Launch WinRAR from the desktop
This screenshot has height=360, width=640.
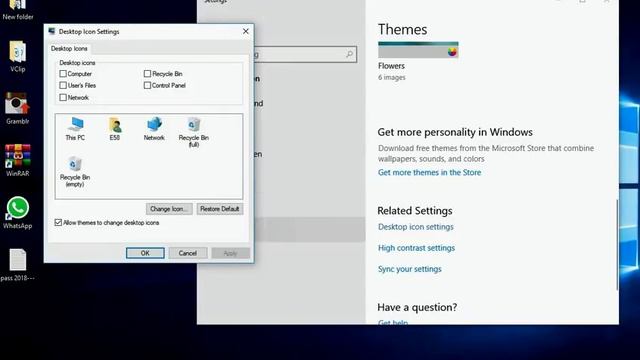(18, 160)
